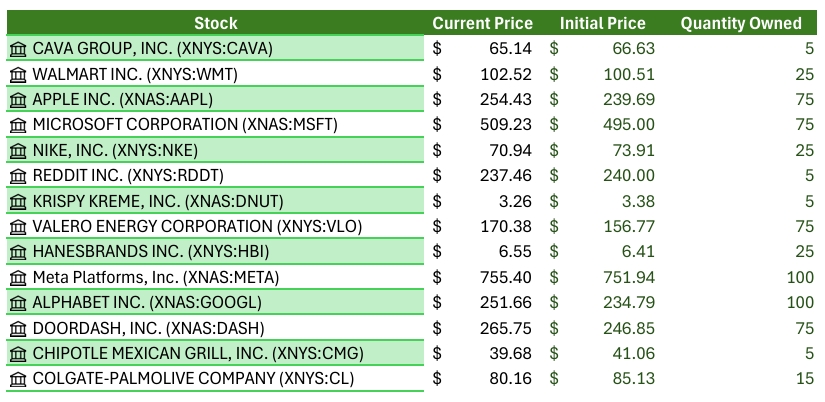Click the Quantity Owned column header

[x=741, y=23]
